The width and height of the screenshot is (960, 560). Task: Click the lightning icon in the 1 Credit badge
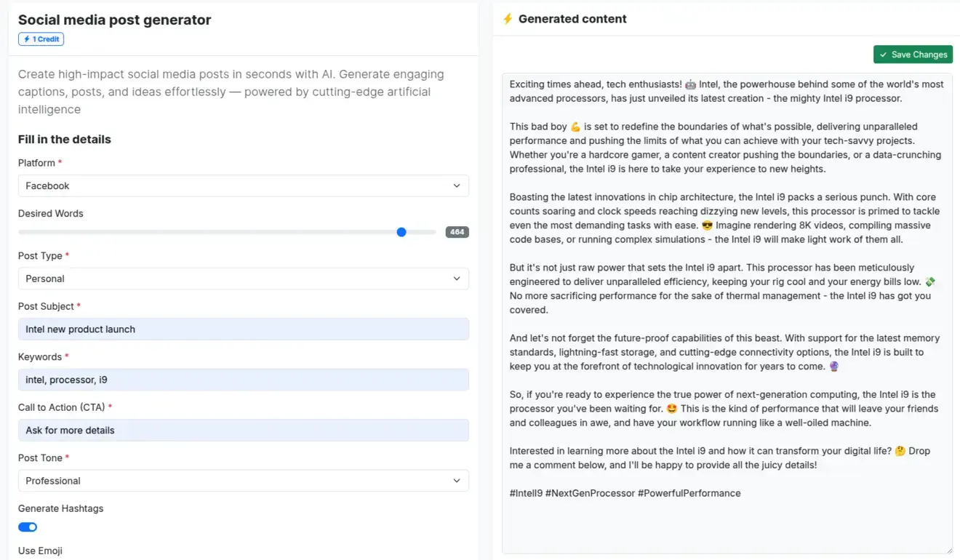tap(26, 39)
